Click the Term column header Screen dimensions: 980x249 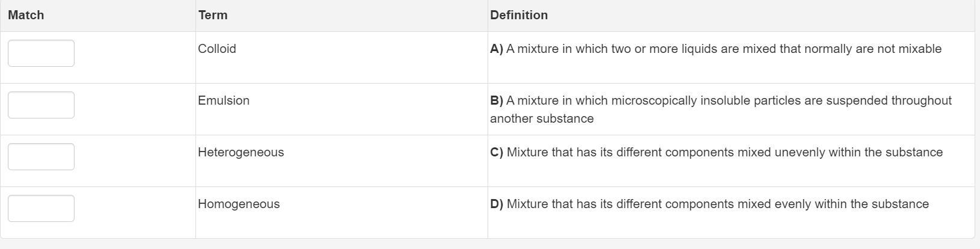click(213, 15)
